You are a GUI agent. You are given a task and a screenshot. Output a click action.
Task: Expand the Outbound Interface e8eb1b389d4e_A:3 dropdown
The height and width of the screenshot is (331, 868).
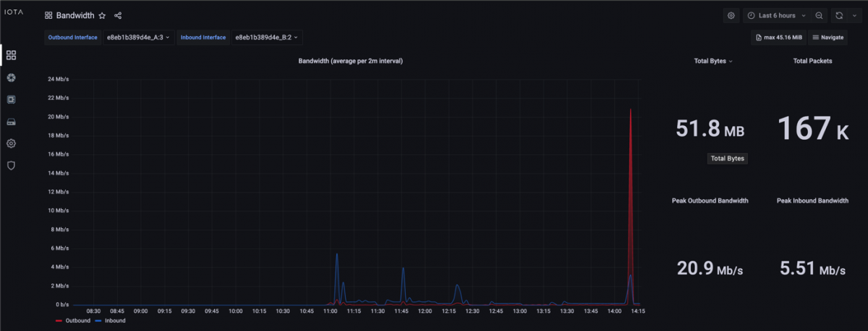(138, 37)
